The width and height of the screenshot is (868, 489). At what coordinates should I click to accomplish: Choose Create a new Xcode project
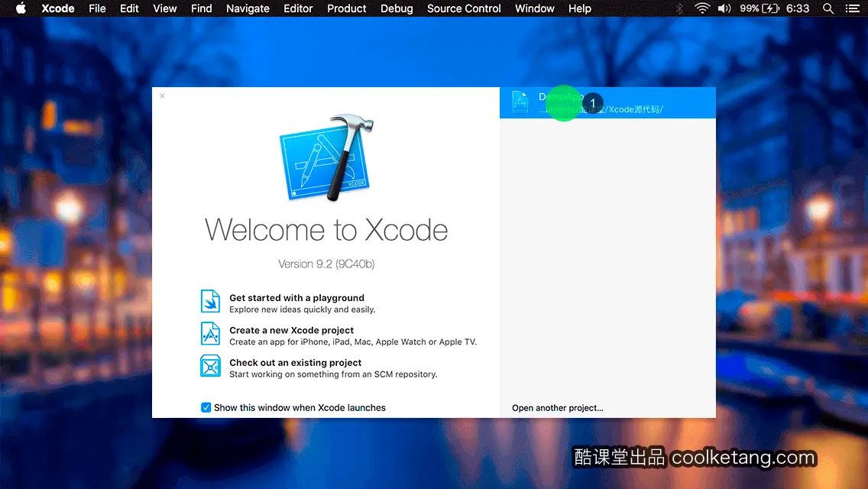pyautogui.click(x=291, y=330)
